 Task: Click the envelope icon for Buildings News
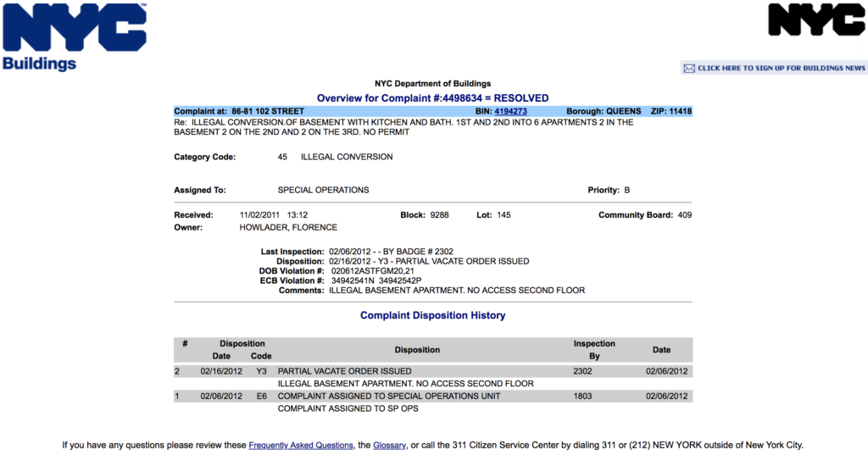pyautogui.click(x=689, y=68)
